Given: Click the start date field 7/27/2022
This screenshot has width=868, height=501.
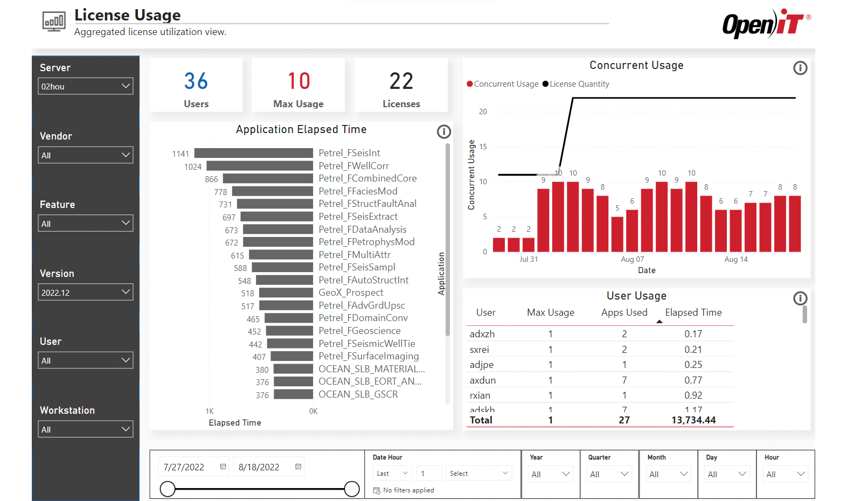Looking at the screenshot, I should [194, 467].
